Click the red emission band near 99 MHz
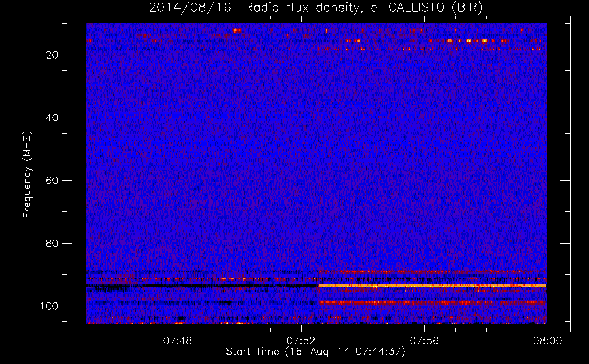The height and width of the screenshot is (364, 589). [432, 302]
